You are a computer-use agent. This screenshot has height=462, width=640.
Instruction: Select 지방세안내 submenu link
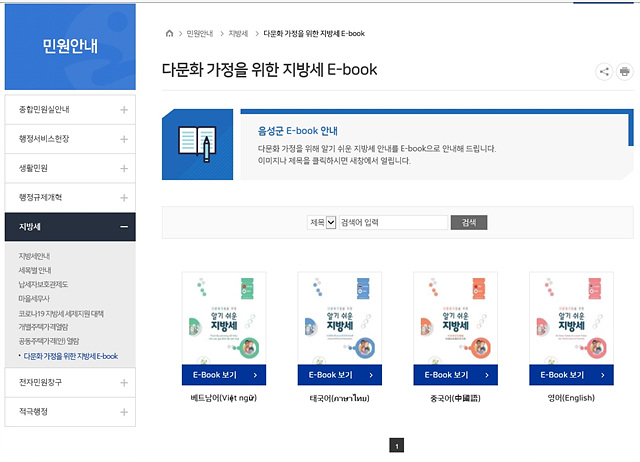(34, 256)
